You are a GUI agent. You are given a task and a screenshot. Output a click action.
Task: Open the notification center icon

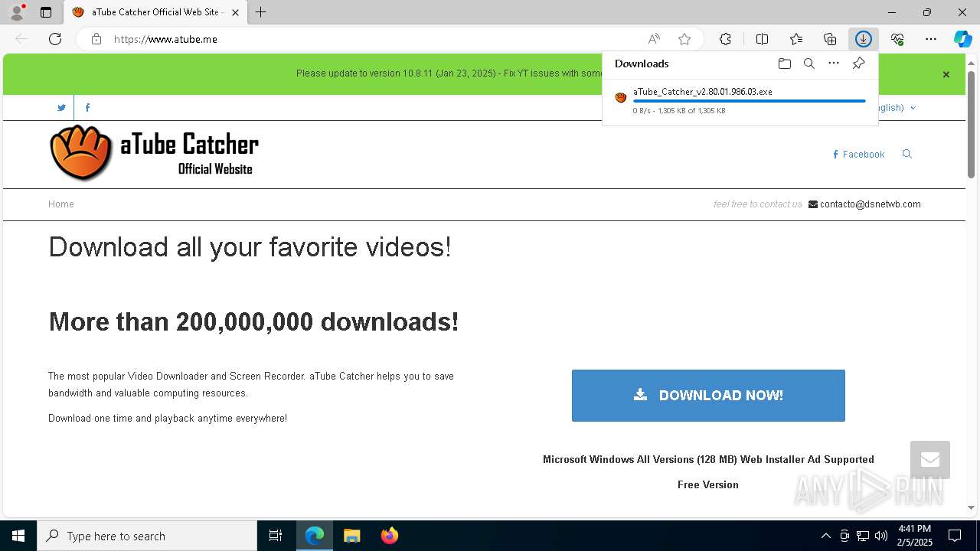(x=955, y=536)
